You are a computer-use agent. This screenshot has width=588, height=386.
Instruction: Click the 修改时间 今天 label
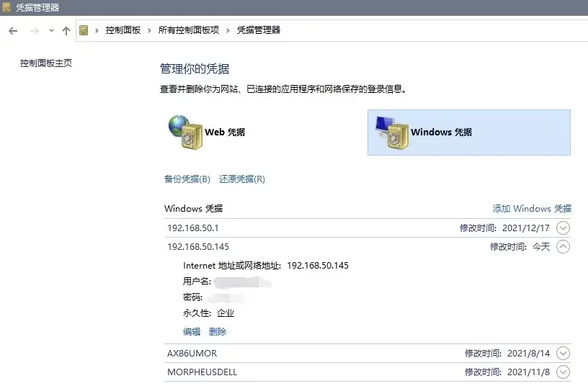coord(541,246)
